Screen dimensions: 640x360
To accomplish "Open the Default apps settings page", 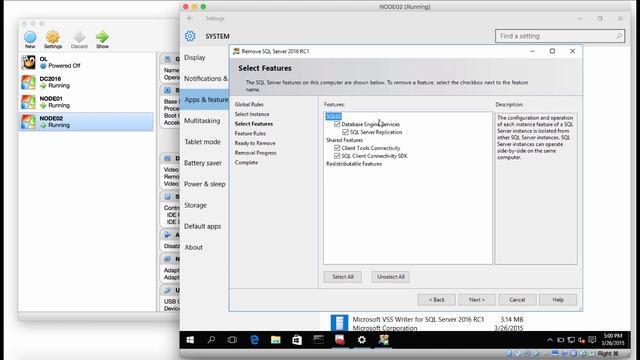I will [202, 226].
